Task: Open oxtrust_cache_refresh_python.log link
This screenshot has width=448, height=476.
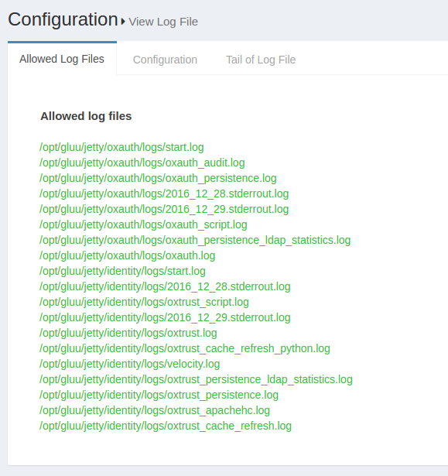Action: pyautogui.click(x=185, y=348)
